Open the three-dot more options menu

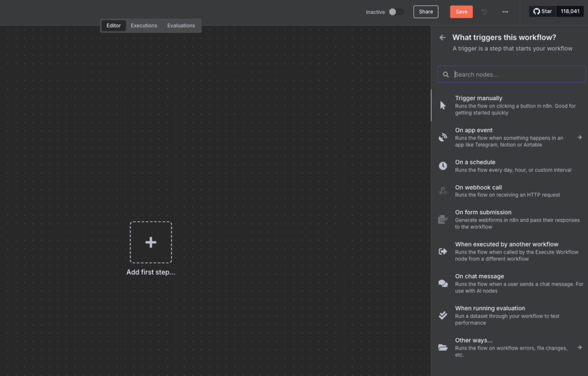(505, 12)
